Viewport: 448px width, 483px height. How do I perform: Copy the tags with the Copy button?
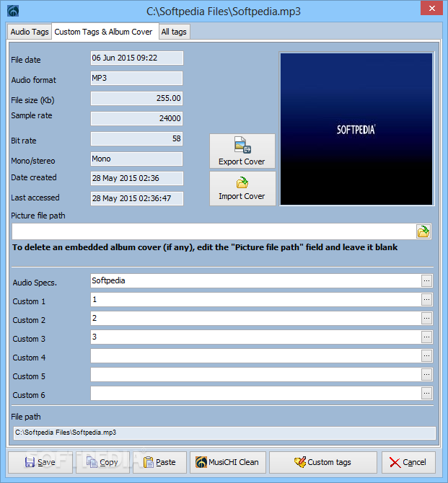(x=103, y=462)
